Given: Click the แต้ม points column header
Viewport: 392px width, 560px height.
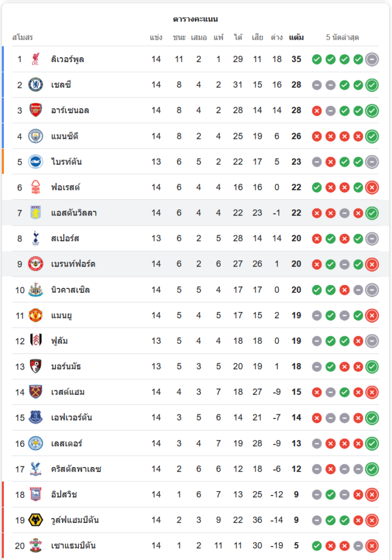Looking at the screenshot, I should pyautogui.click(x=296, y=38).
